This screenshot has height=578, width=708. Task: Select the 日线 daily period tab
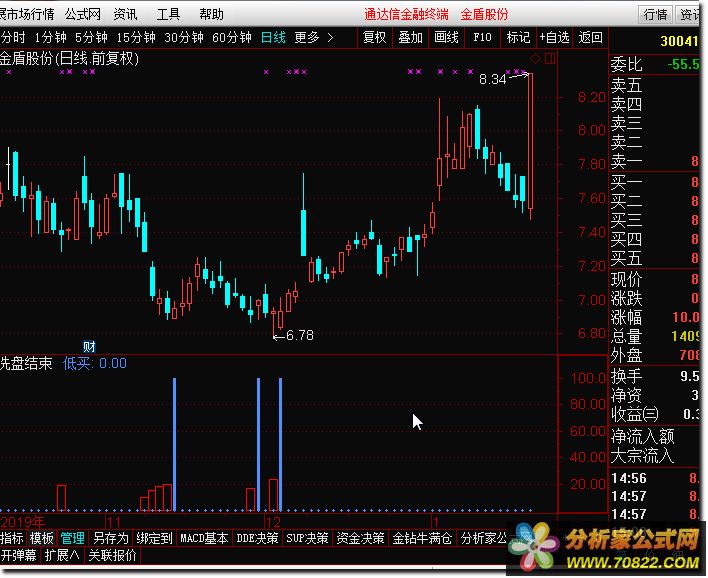[273, 37]
